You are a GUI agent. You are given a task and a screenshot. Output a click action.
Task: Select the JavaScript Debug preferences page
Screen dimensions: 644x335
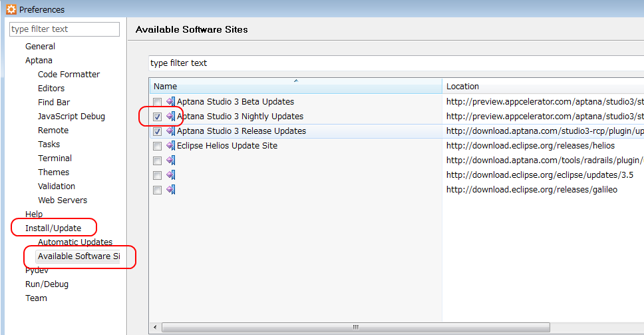pos(71,117)
